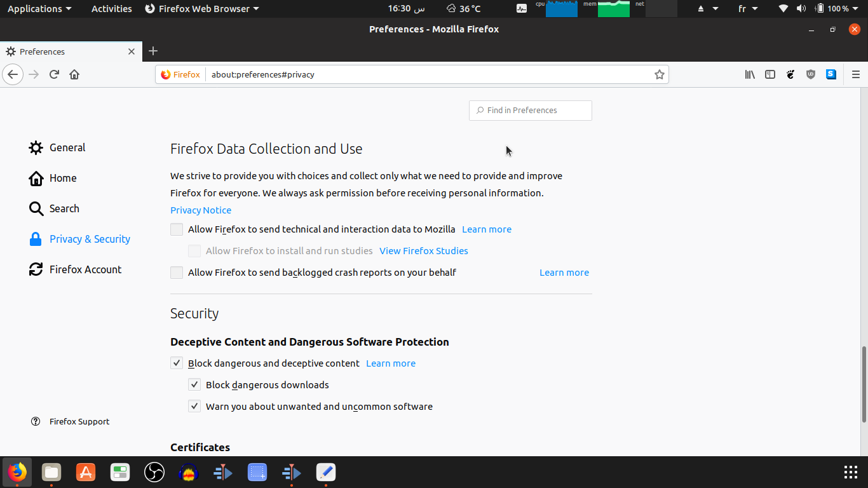Uncheck Block dangerous and deceptive content
868x488 pixels.
point(177,363)
